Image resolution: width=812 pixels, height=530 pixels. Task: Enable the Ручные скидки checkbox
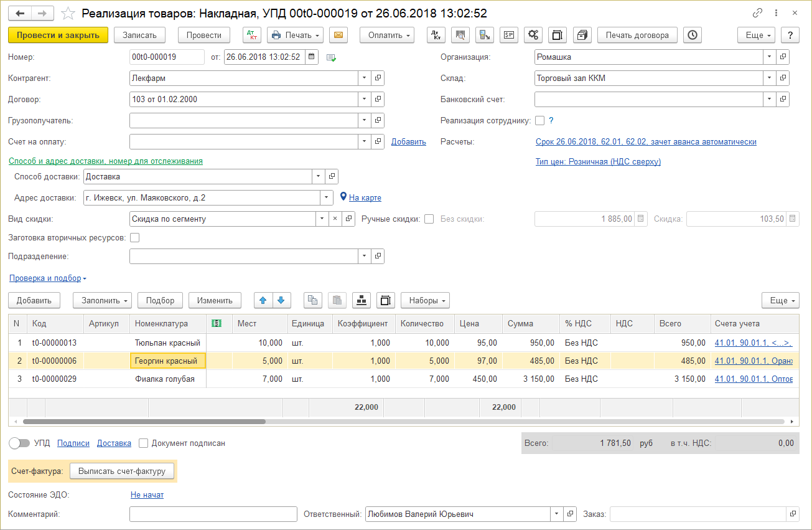429,219
